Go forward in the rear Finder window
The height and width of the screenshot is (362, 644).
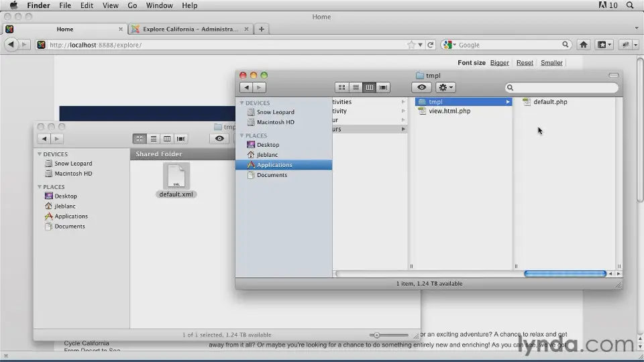click(56, 139)
